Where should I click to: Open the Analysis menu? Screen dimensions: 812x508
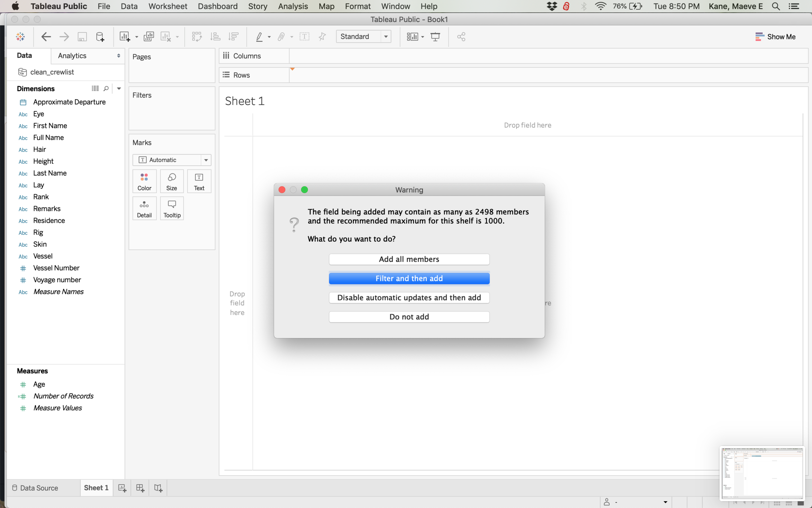coord(293,6)
